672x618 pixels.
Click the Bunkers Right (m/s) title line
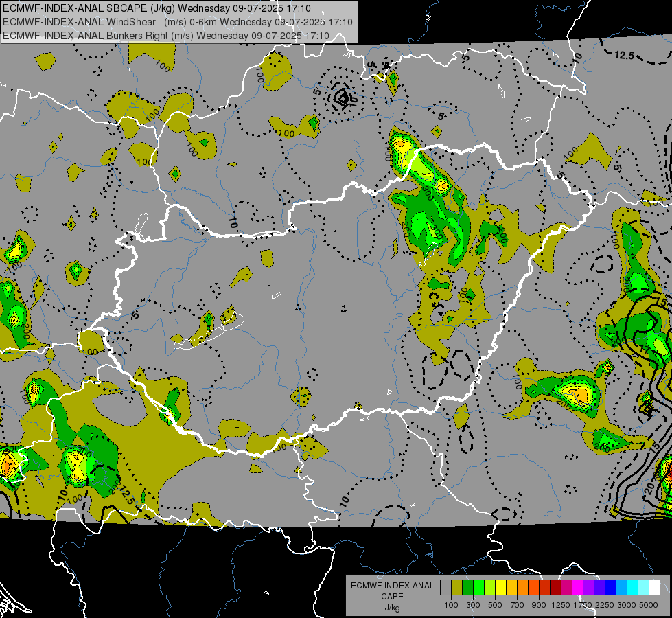[x=166, y=36]
